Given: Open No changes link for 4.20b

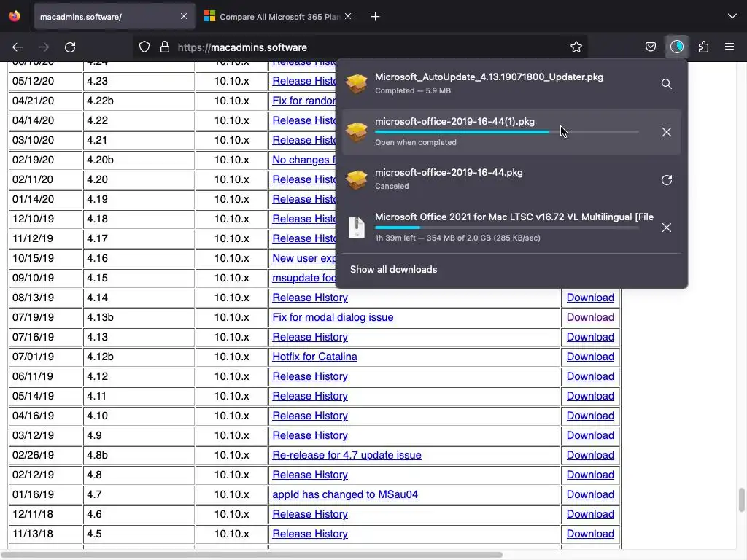Looking at the screenshot, I should [x=304, y=160].
